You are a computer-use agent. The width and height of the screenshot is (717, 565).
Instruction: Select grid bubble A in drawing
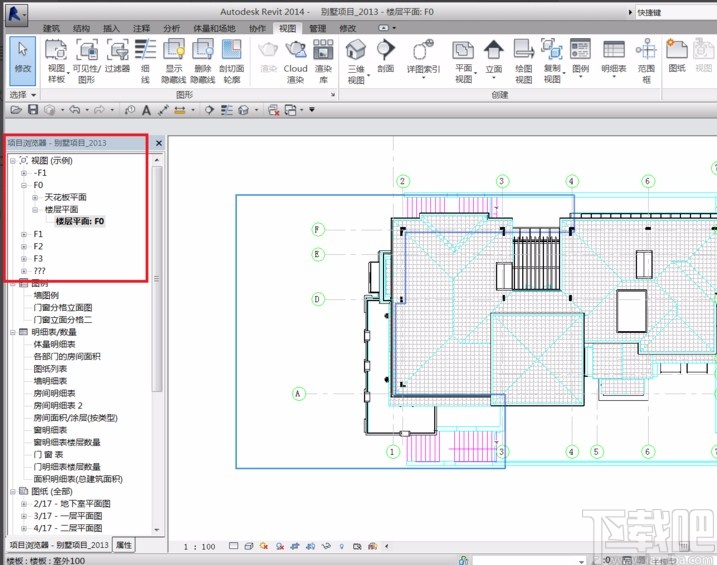coord(298,394)
